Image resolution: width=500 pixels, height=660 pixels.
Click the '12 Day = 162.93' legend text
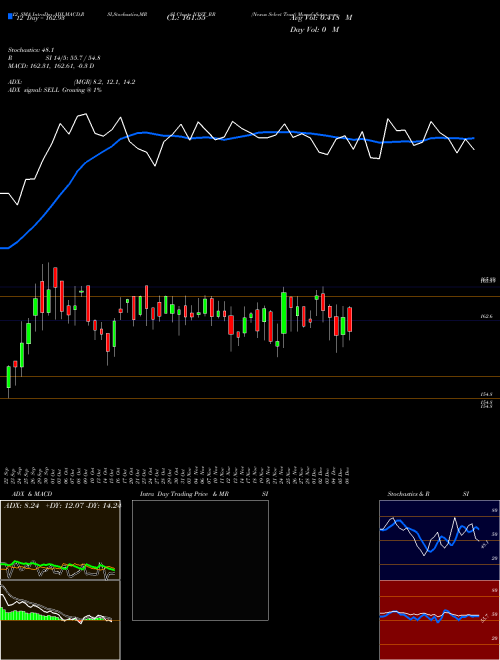(x=40, y=17)
